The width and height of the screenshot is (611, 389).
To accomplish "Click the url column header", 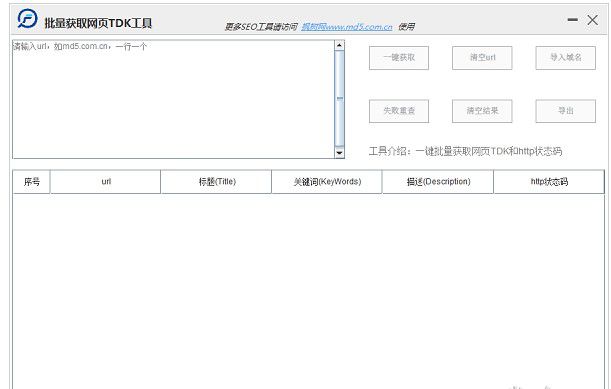I will tap(106, 182).
